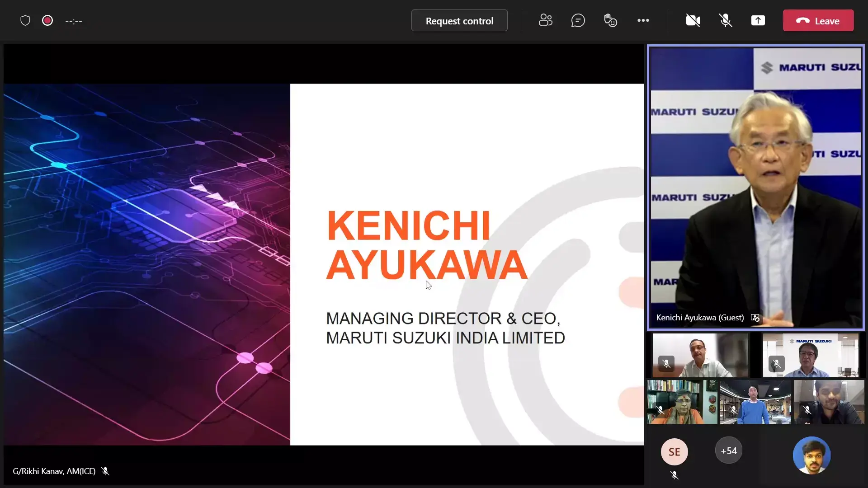Viewport: 868px width, 488px height.
Task: Unmute the microphone
Action: point(726,21)
